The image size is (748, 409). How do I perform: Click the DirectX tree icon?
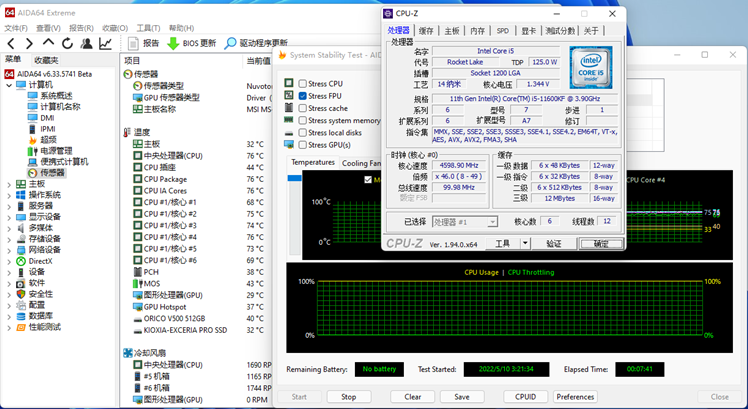pyautogui.click(x=21, y=261)
